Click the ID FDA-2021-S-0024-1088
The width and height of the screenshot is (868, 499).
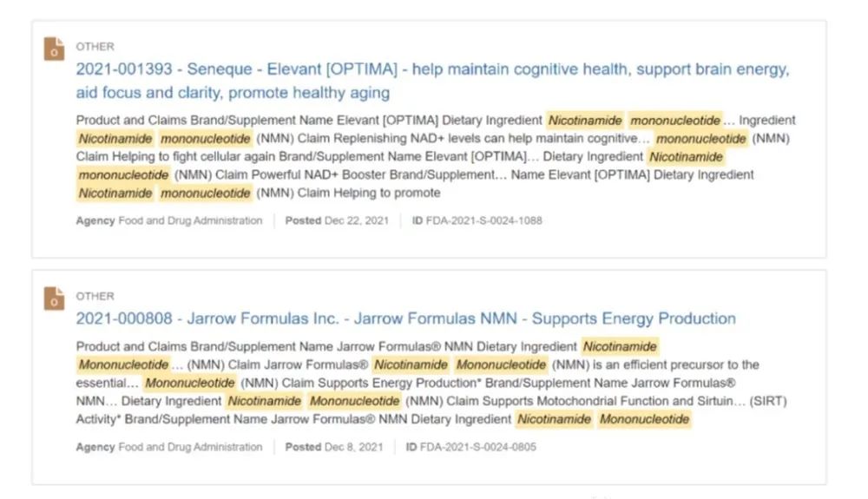click(477, 220)
